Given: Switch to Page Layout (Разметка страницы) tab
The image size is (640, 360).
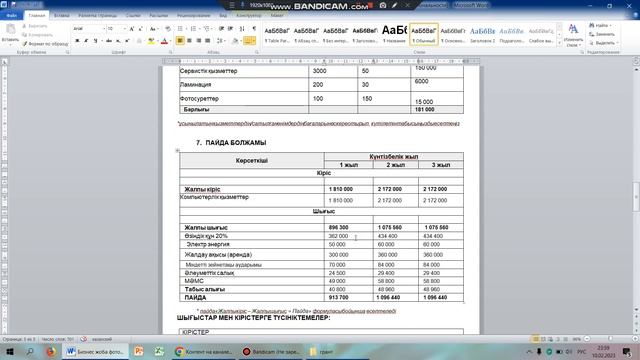Looking at the screenshot, I should [98, 16].
